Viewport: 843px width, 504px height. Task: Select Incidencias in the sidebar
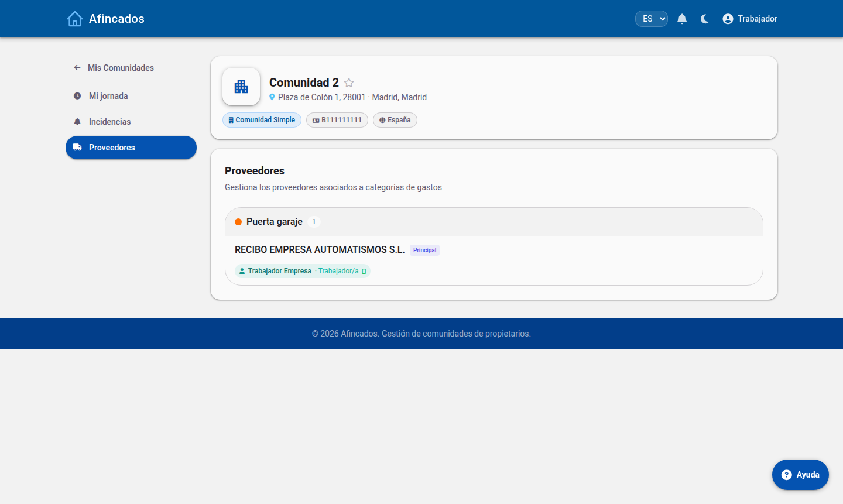click(131, 122)
